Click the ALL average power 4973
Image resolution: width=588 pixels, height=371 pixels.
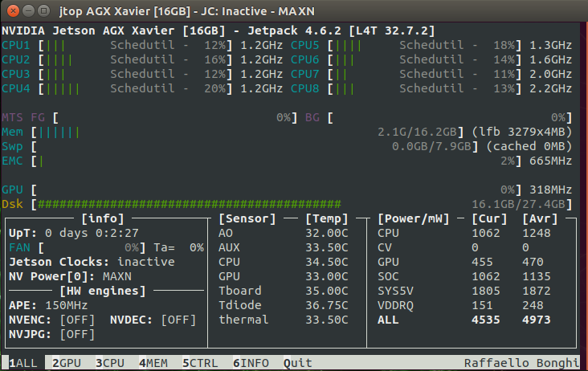pyautogui.click(x=537, y=320)
